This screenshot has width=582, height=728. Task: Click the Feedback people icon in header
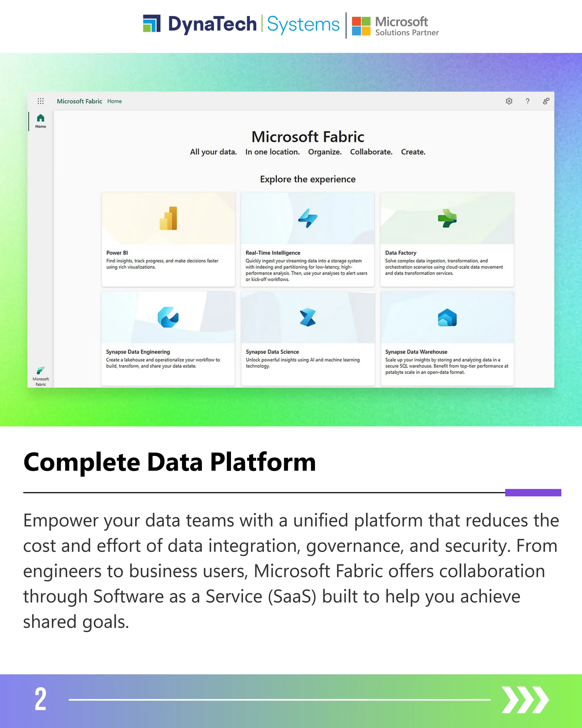click(x=546, y=101)
